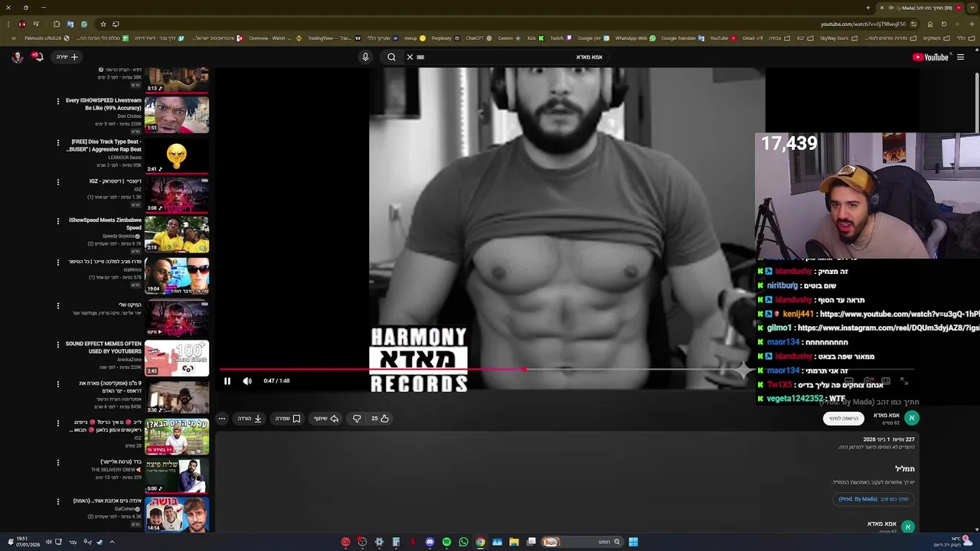Bookmark this page with the star icon
The width and height of the screenshot is (980, 551).
click(103, 24)
